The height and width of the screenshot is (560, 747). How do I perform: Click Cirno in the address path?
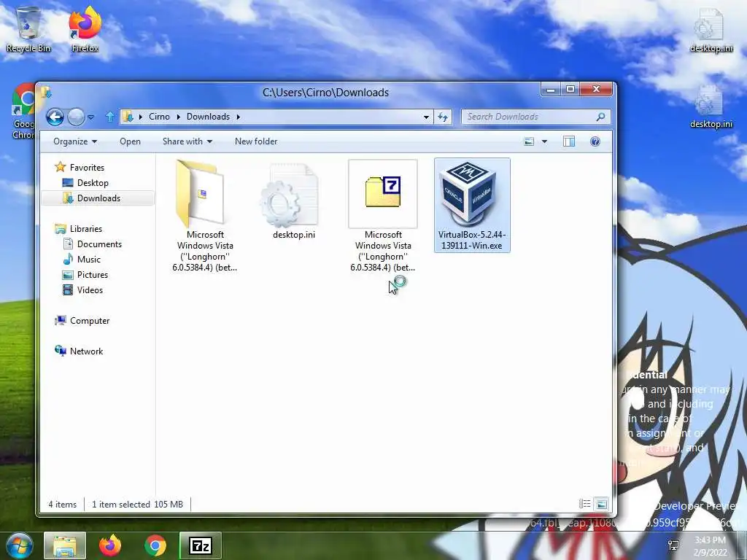(159, 117)
